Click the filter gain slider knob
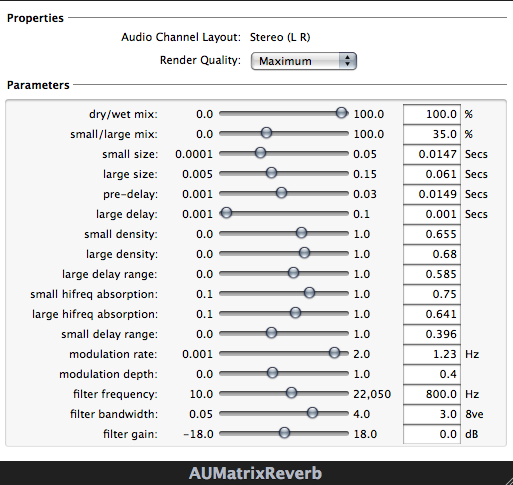This screenshot has height=485, width=513. click(284, 433)
